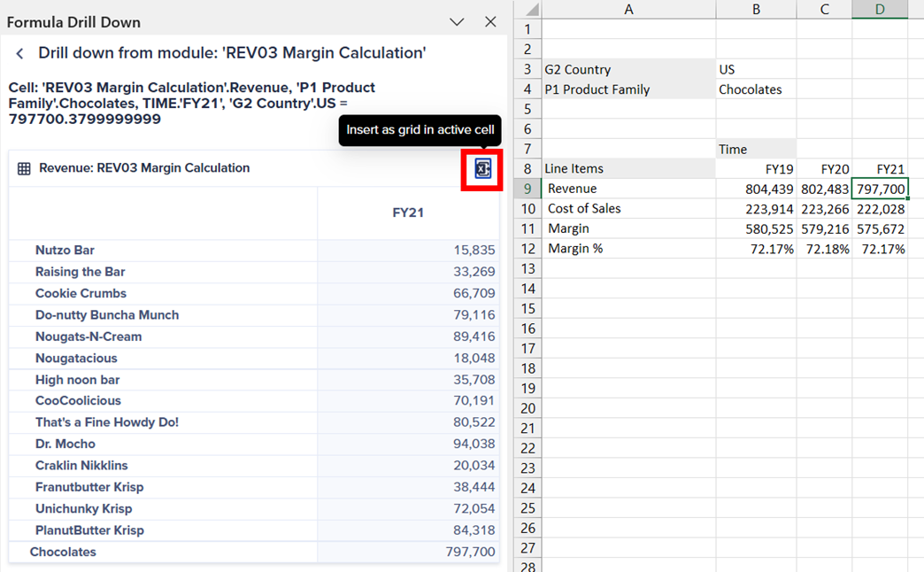This screenshot has height=572, width=924.
Task: Click PlanutButter Krisp value 84,318
Action: point(474,530)
